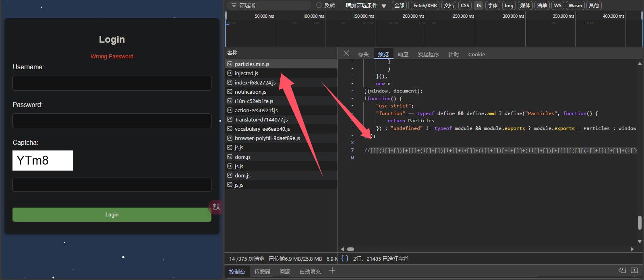
Task: Click the Password input field
Action: pos(112,121)
